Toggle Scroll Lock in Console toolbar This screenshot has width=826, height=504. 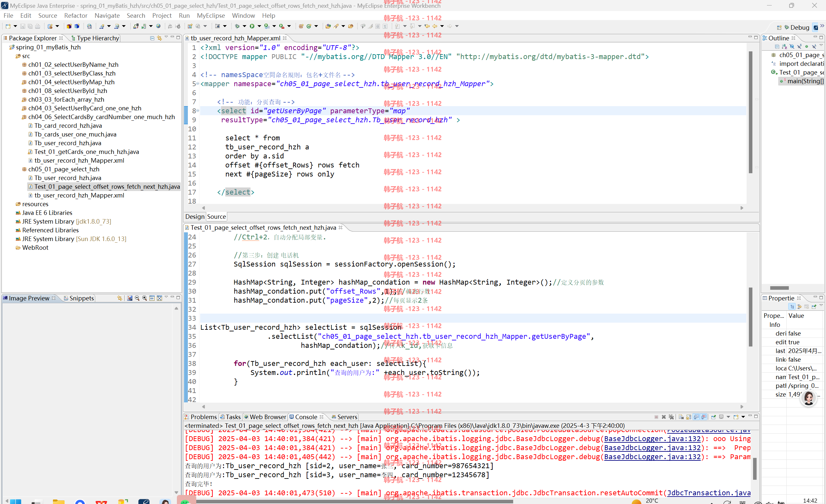(688, 417)
